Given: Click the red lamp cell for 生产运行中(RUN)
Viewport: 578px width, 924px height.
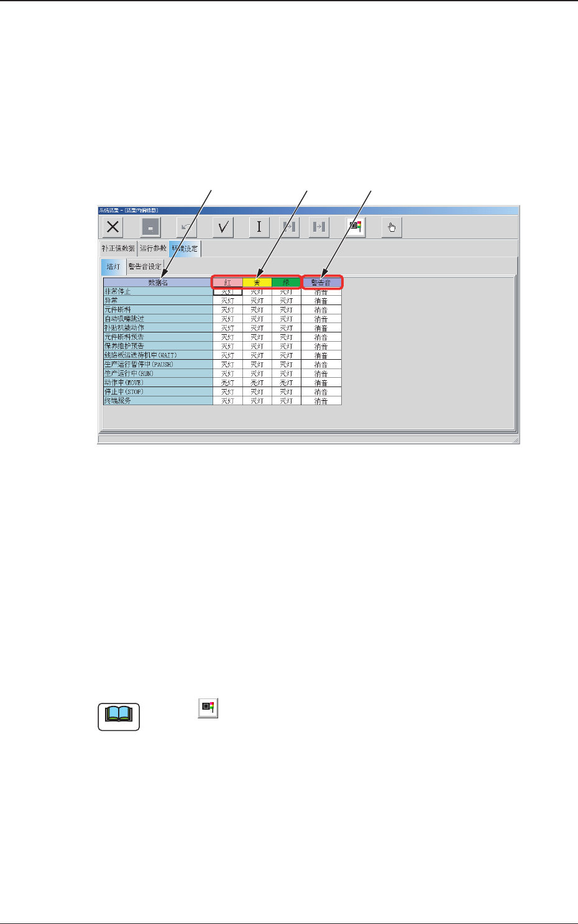Looking at the screenshot, I should click(227, 373).
